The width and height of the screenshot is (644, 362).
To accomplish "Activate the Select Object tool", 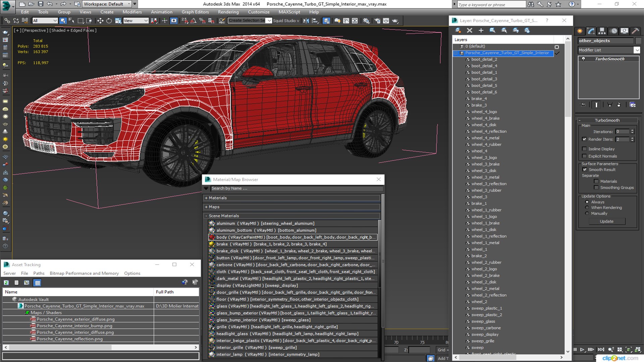I will [63, 21].
